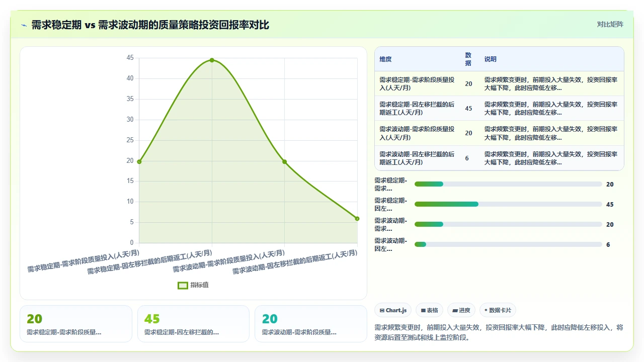
Task: Click the 表格 tag icon
Action: 423,311
